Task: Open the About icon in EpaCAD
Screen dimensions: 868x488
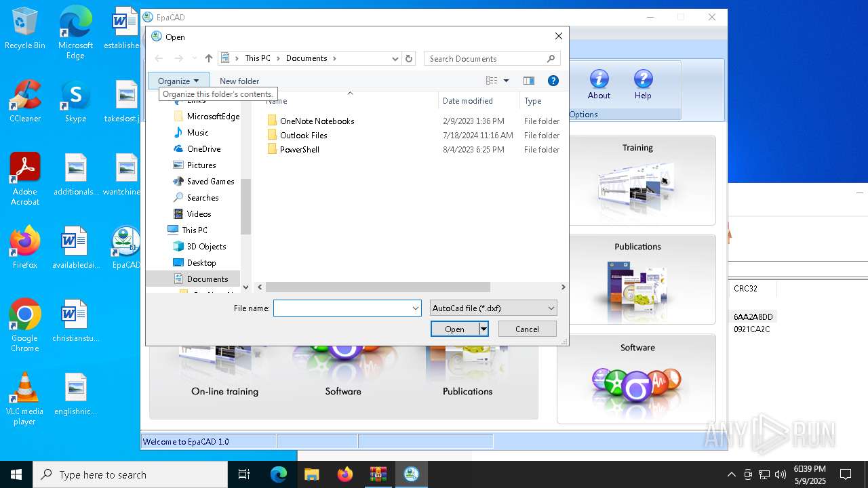Action: pos(599,85)
